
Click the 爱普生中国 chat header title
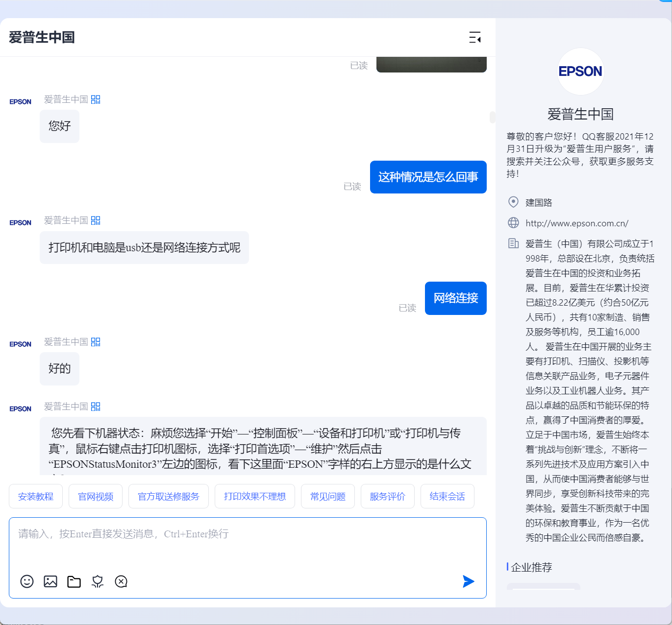(42, 37)
